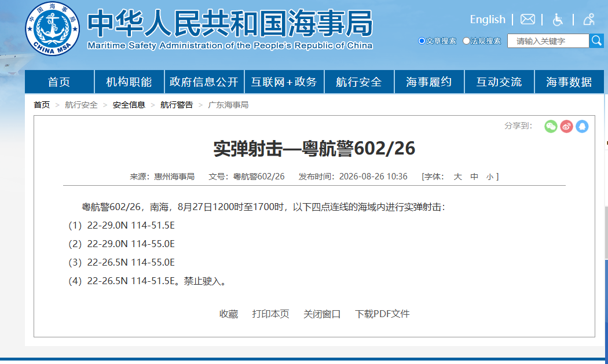608x364 pixels.
Task: Set font size to 中
Action: click(x=474, y=177)
